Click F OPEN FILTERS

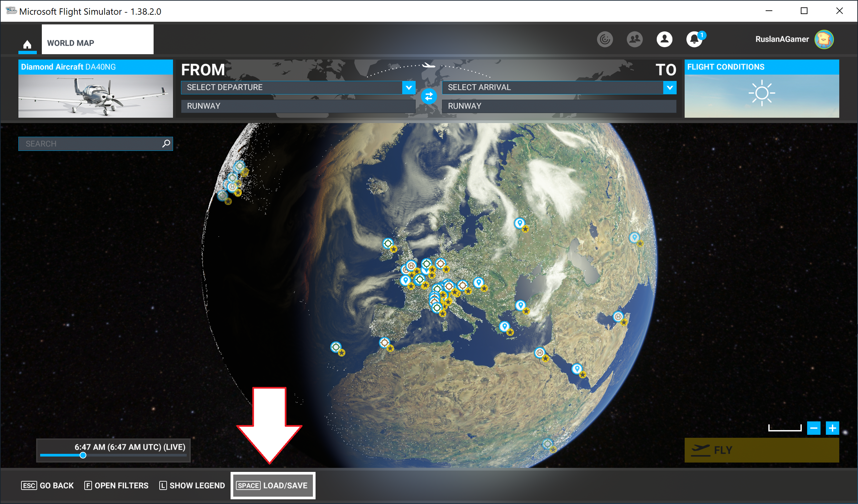(116, 485)
